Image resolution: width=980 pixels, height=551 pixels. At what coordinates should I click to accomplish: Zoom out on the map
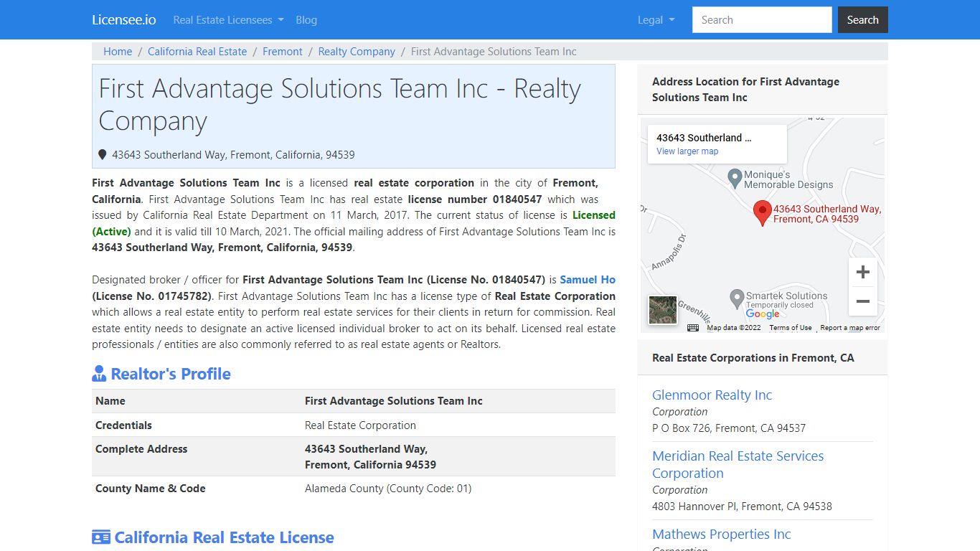(863, 301)
